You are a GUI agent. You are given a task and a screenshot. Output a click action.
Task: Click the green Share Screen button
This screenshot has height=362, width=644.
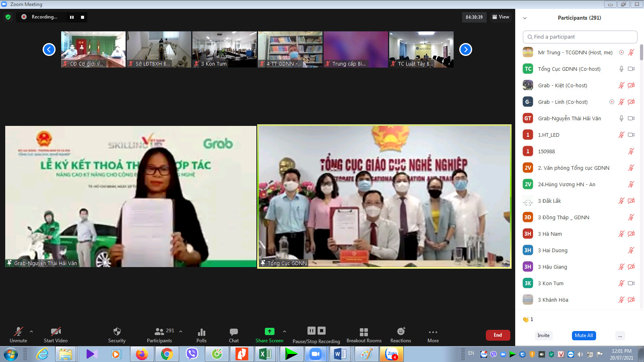click(269, 335)
